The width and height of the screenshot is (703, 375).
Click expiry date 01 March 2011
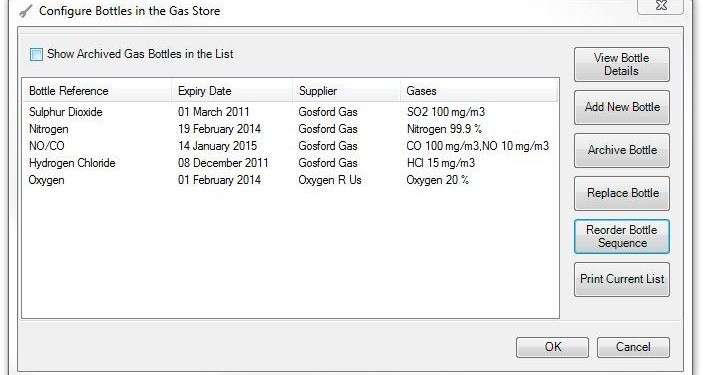pos(213,112)
